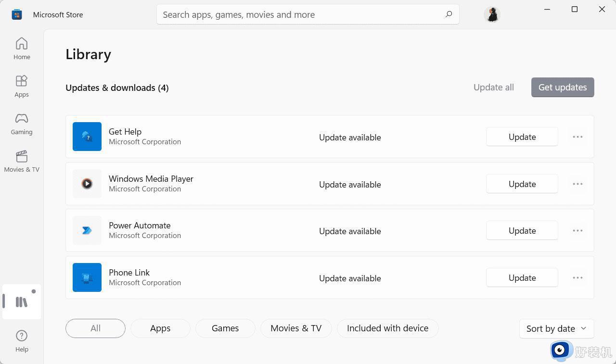Click Update available status for Power Automate

[350, 231]
